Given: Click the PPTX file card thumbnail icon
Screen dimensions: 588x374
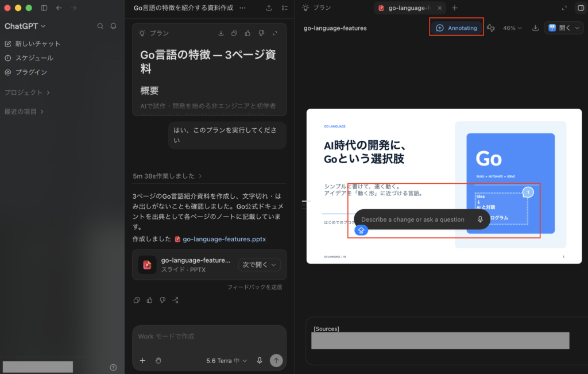Looking at the screenshot, I should (x=147, y=265).
